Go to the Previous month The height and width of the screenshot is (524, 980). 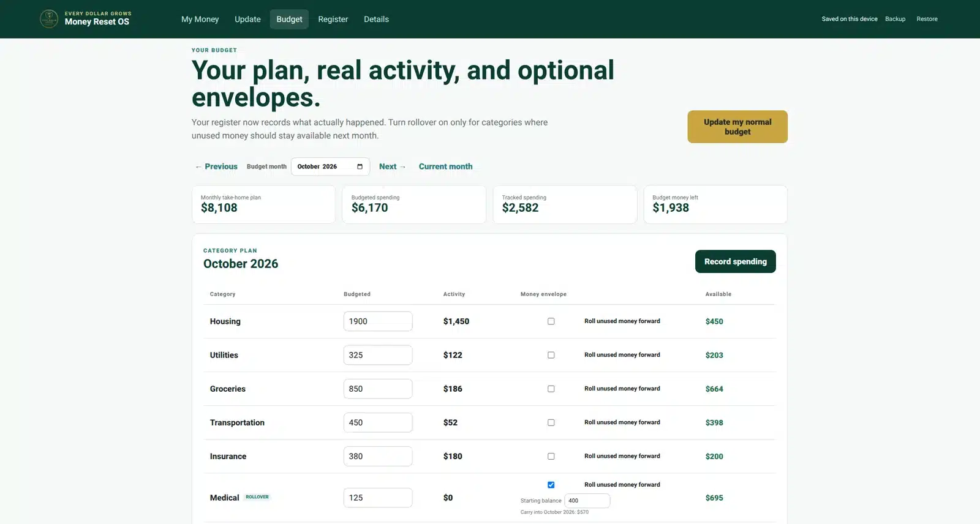tap(216, 167)
